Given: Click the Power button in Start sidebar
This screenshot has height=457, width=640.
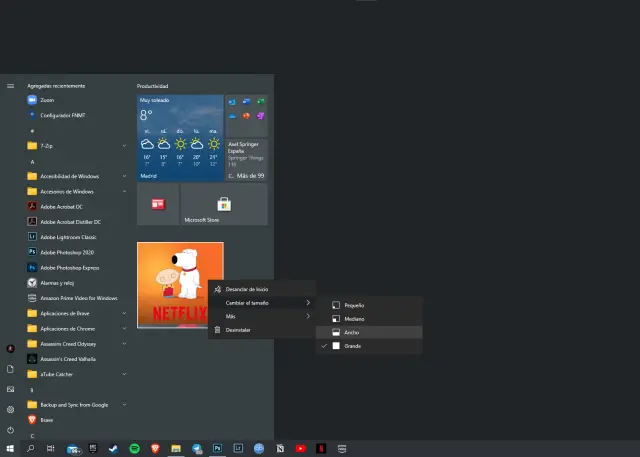Looking at the screenshot, I should (x=10, y=430).
